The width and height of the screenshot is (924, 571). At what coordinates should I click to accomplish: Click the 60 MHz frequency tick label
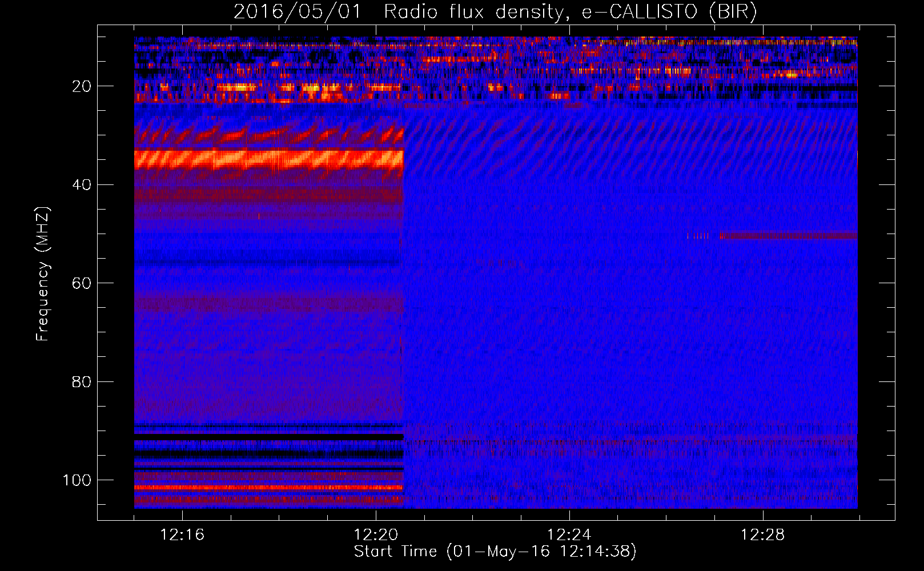point(82,283)
